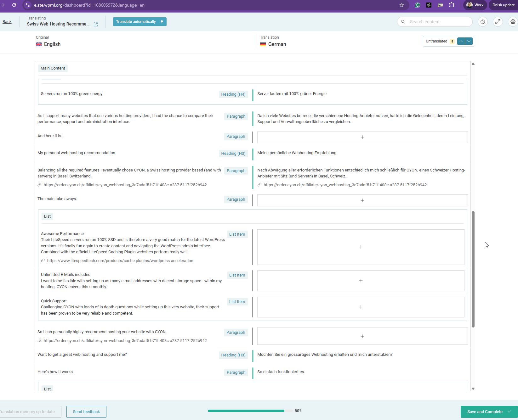
Task: Open the browser Extensions puzzle icon
Action: pyautogui.click(x=452, y=5)
